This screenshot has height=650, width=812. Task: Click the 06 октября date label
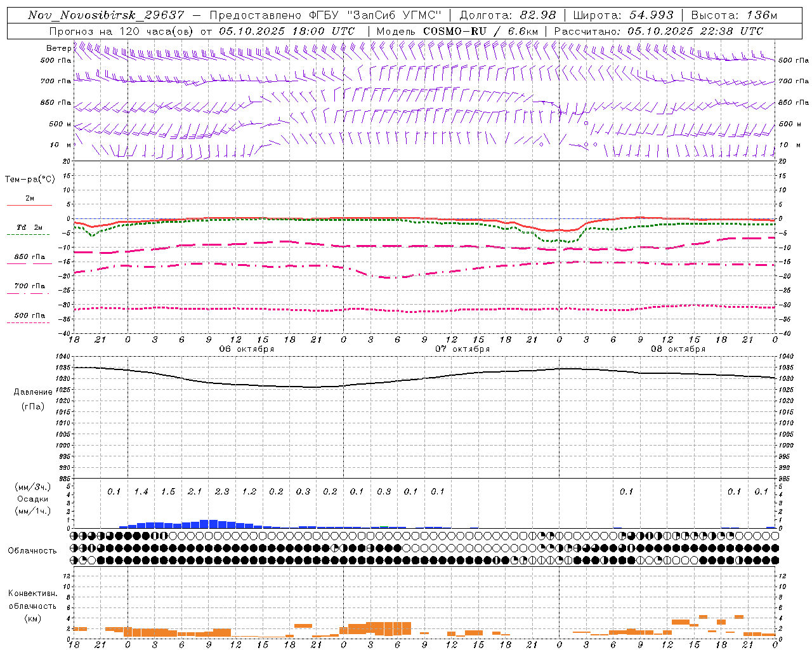[247, 349]
